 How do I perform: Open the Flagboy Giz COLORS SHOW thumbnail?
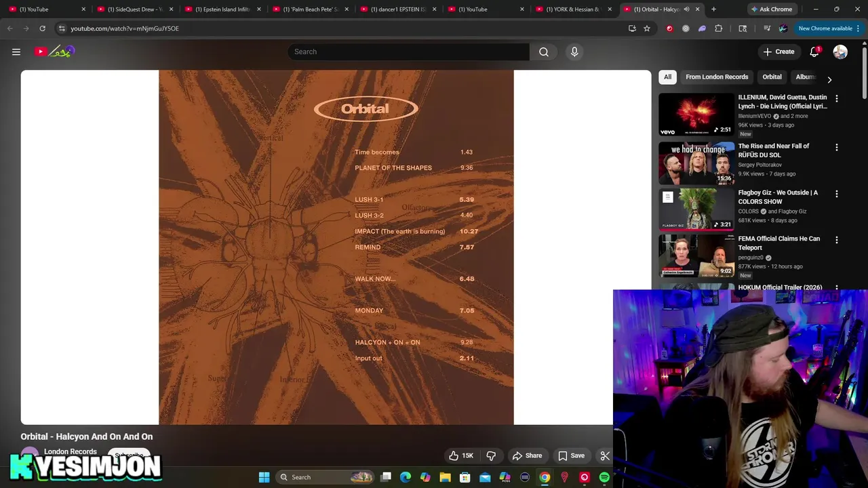[696, 209]
